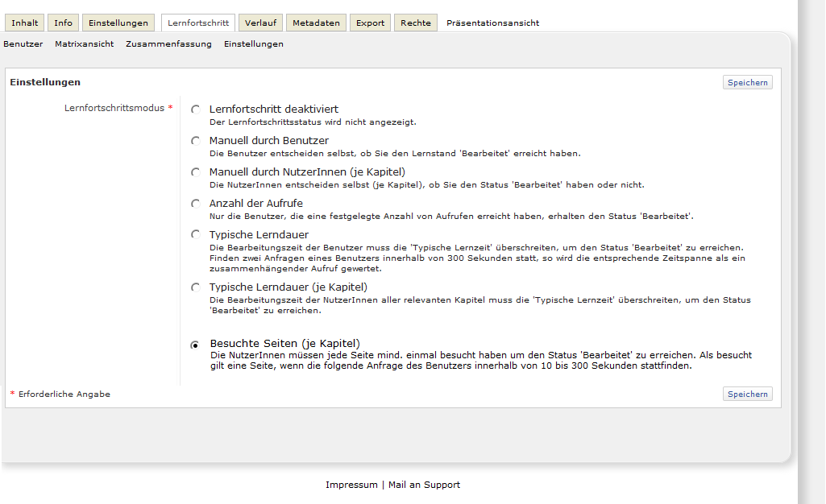Viewport: 826px width, 504px height.
Task: Open the Metadaten tab
Action: (x=316, y=23)
